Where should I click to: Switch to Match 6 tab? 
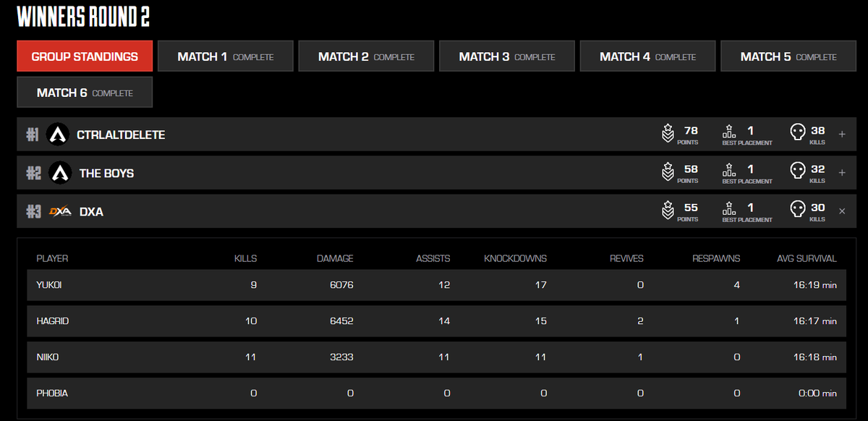tap(85, 93)
